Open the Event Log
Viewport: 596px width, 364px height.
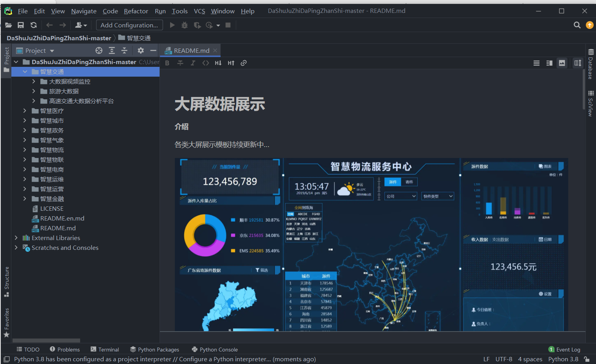coord(564,350)
